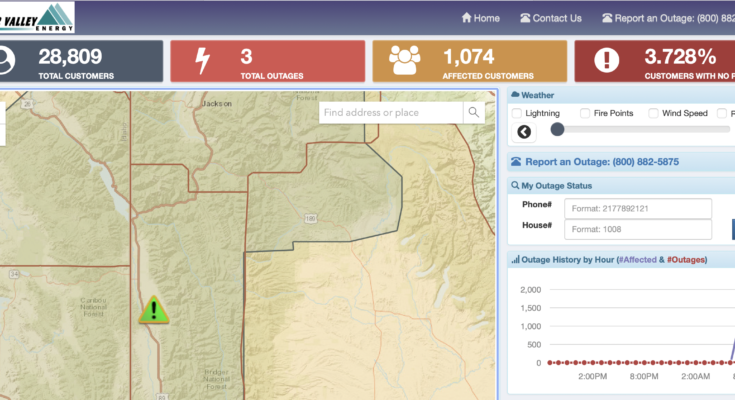Enable the Lightning weather checkbox
735x400 pixels.
(x=517, y=114)
